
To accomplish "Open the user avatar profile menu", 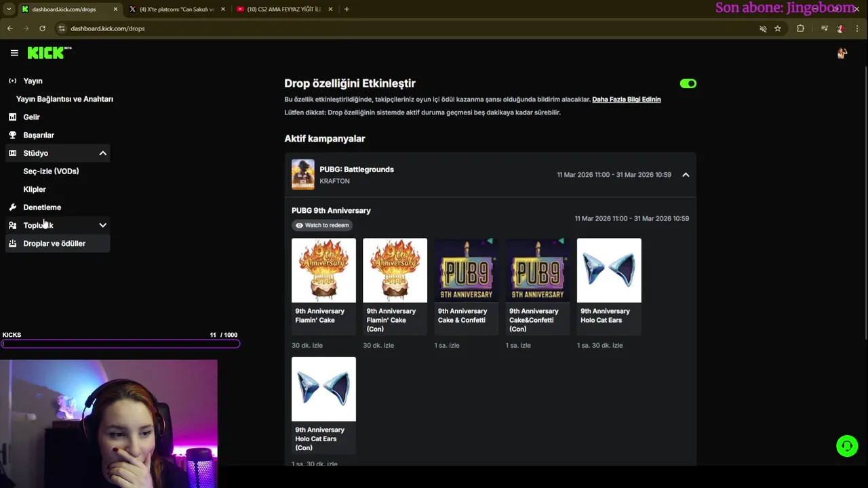I will [x=842, y=54].
